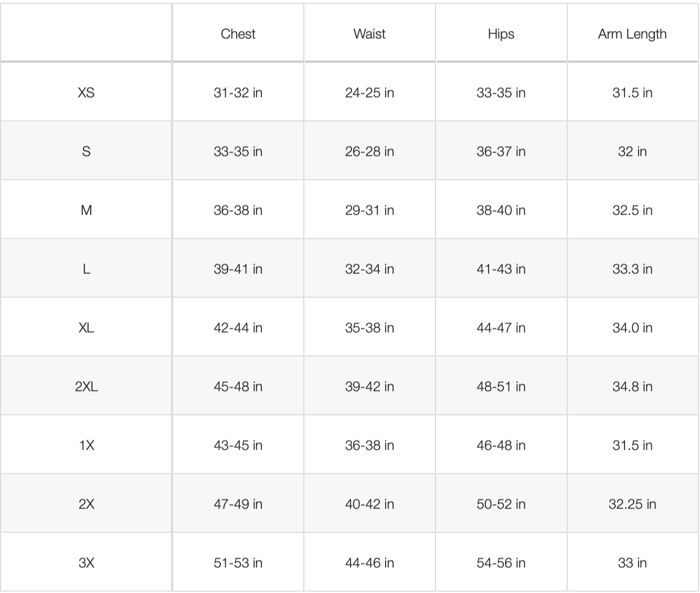Screen dimensions: 700x593
Task: Select the 32.25 in arm length cell
Action: tap(632, 504)
